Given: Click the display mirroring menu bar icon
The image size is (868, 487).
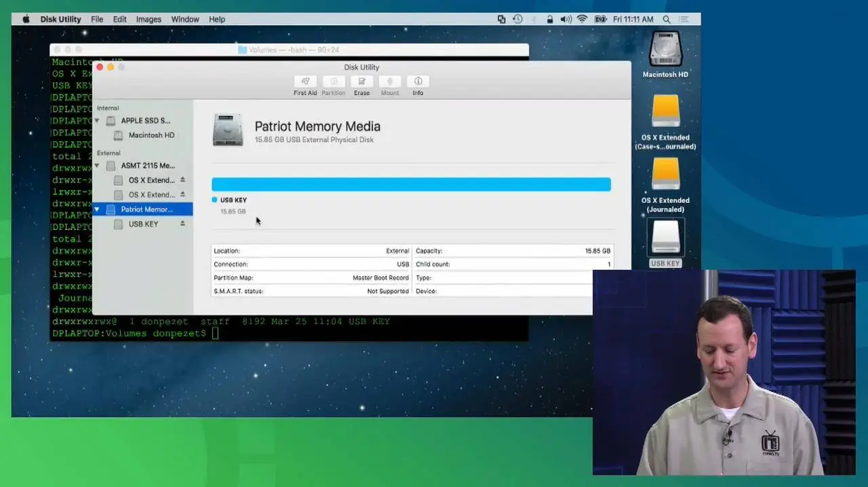Looking at the screenshot, I should tap(501, 19).
